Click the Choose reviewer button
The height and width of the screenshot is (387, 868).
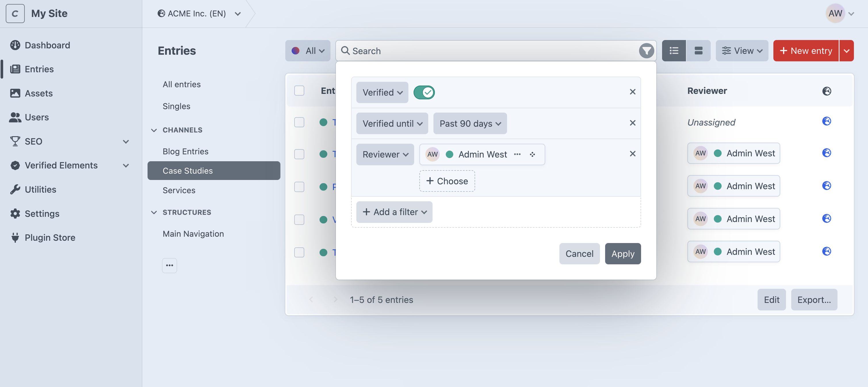click(447, 181)
